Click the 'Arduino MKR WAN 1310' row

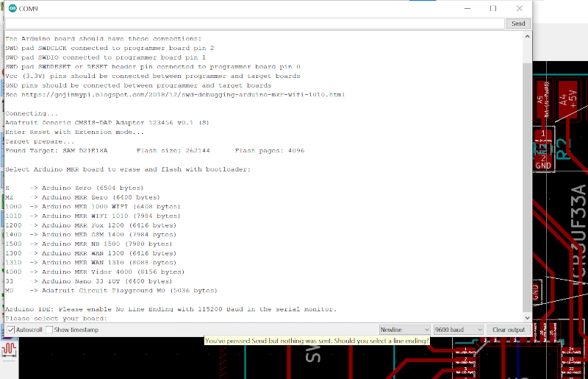pyautogui.click(x=90, y=263)
